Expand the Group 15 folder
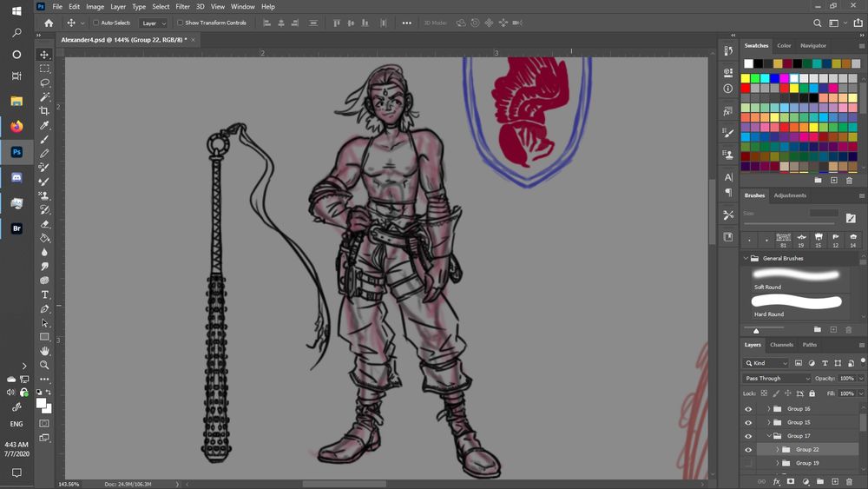The width and height of the screenshot is (868, 489). tap(768, 422)
